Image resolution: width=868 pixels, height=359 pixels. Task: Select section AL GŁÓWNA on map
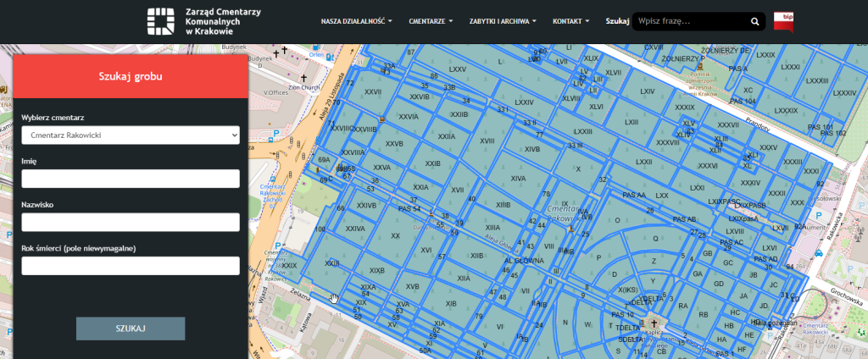tap(524, 261)
